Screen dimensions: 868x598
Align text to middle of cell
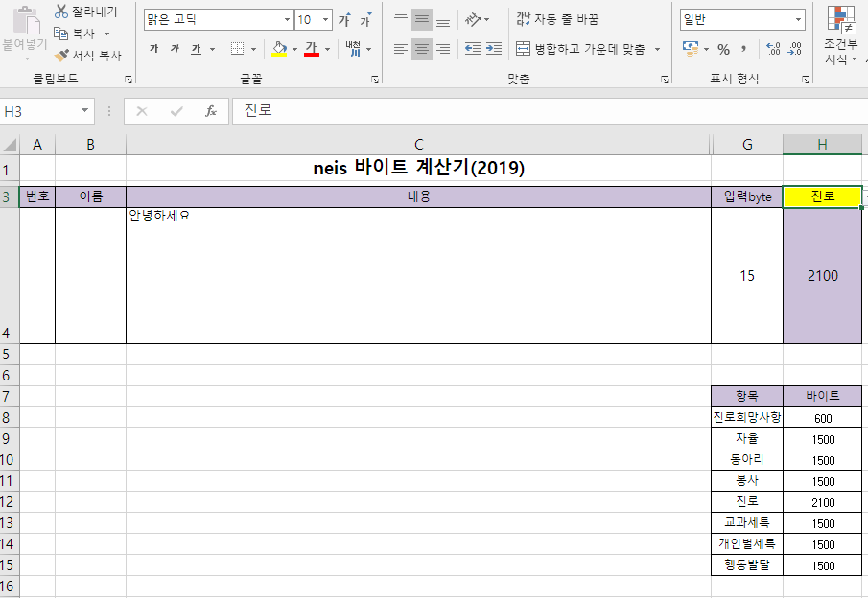click(422, 20)
